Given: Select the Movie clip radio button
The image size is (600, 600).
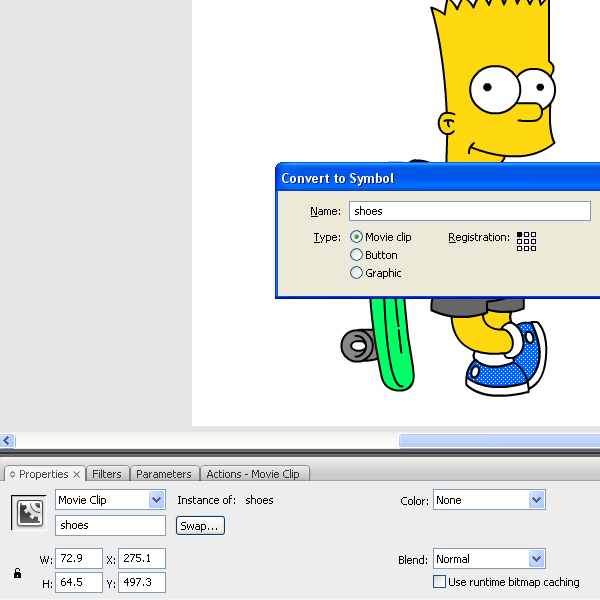Looking at the screenshot, I should coord(356,237).
